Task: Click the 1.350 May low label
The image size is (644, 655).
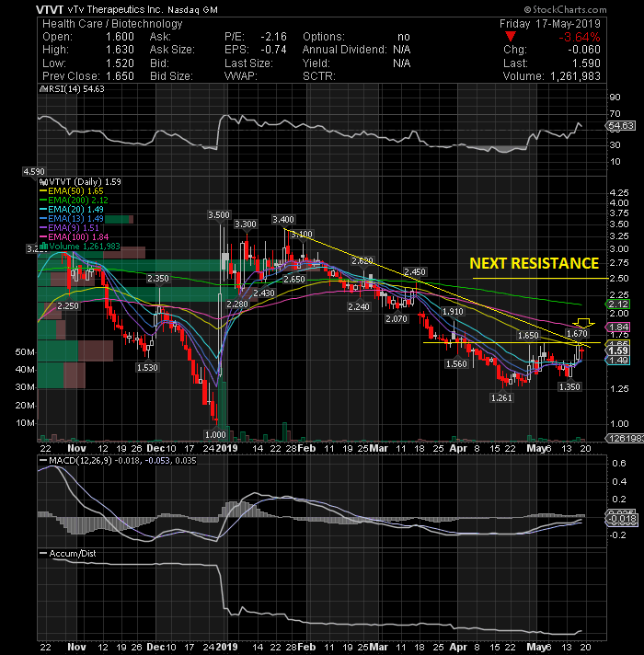Action: point(569,386)
